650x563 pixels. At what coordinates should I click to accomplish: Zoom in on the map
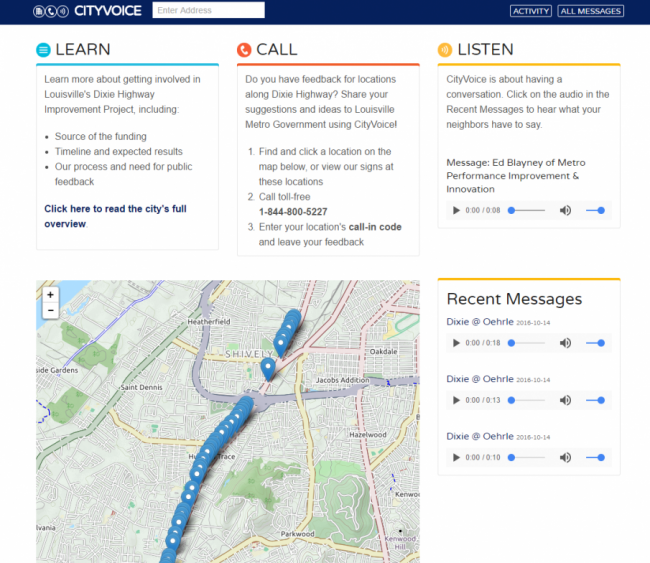pyautogui.click(x=51, y=295)
